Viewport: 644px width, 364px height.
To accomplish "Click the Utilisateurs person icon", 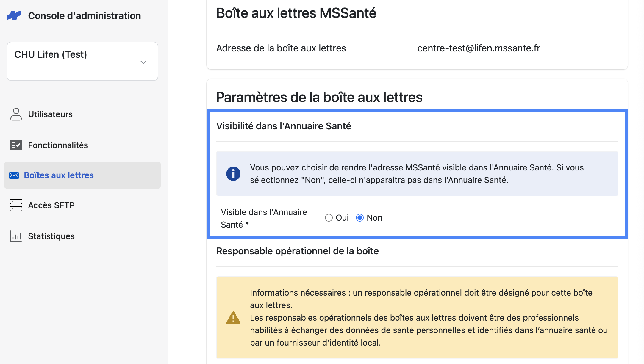I will [16, 114].
